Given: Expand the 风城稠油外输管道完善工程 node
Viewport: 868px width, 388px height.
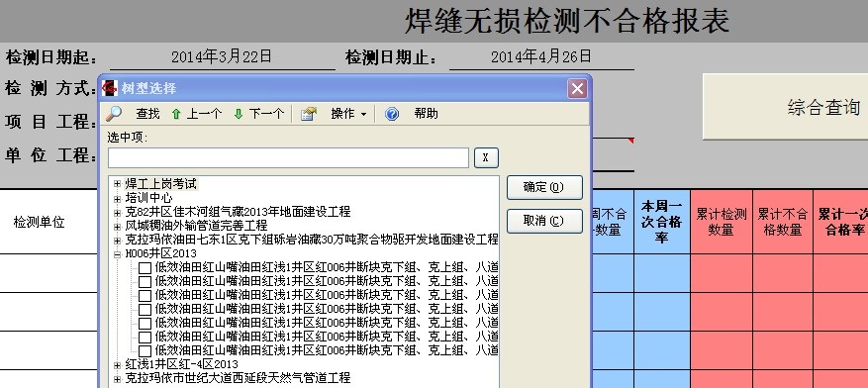Looking at the screenshot, I should click(x=117, y=226).
